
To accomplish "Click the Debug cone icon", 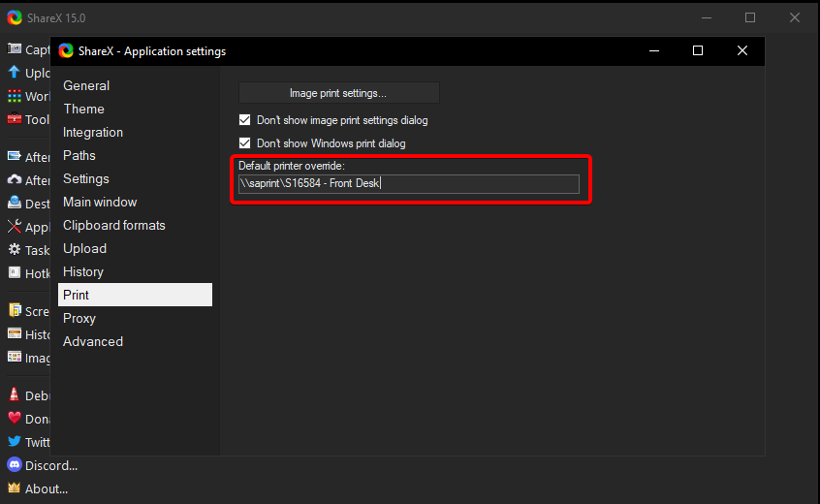I will coord(15,394).
